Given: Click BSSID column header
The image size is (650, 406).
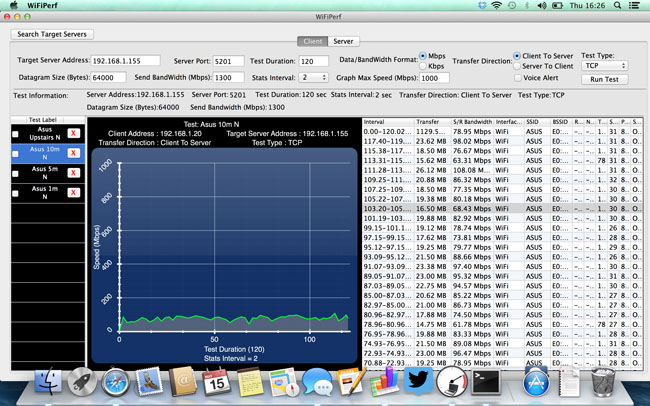Looking at the screenshot, I should pos(561,122).
